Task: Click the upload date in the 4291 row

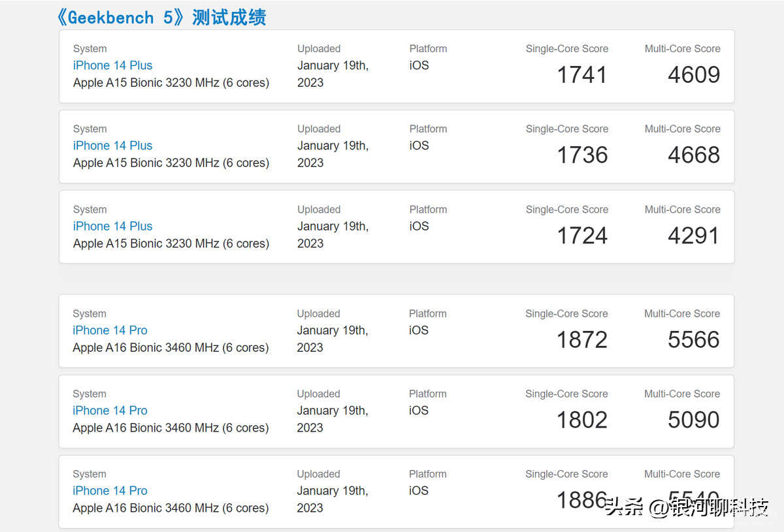Action: pyautogui.click(x=333, y=234)
